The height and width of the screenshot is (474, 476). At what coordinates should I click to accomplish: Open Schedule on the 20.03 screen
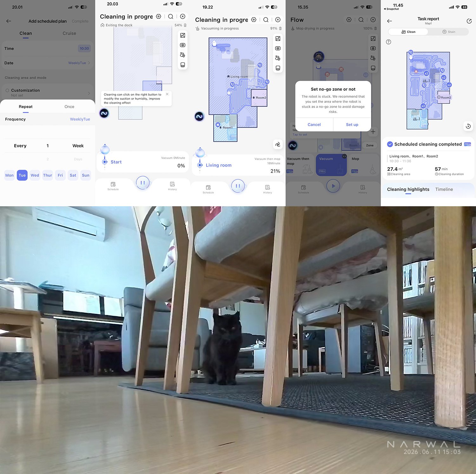tap(113, 186)
